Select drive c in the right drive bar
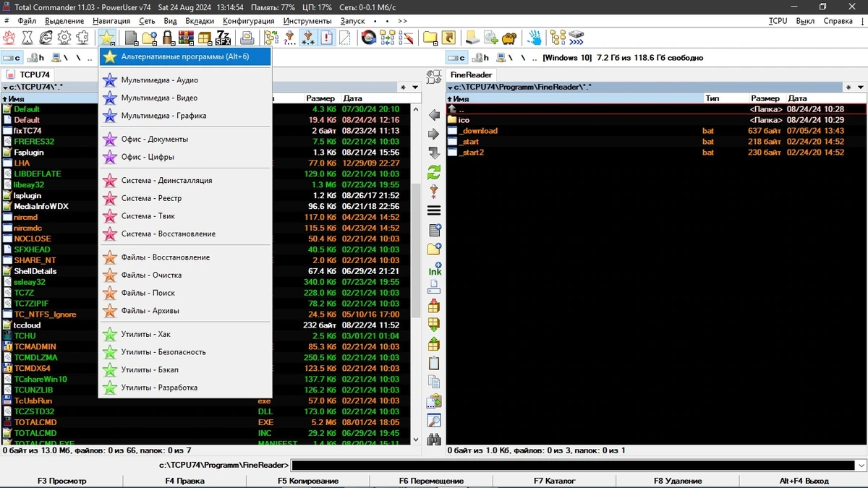This screenshot has width=868, height=488. coord(456,57)
